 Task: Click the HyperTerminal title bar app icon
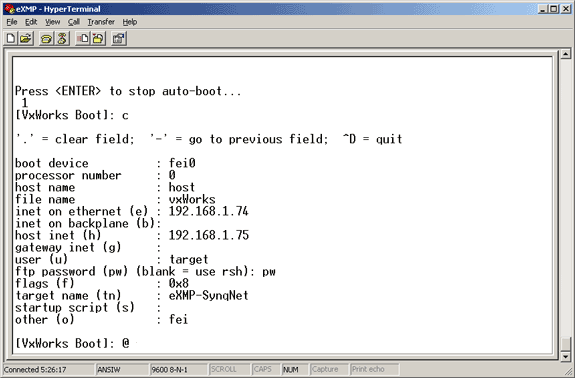click(9, 8)
